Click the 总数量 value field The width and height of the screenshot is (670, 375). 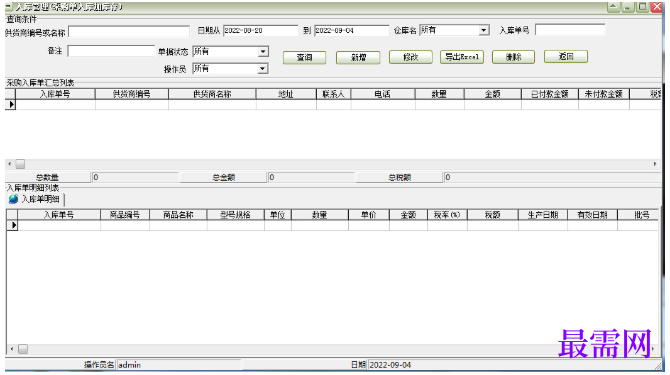click(x=135, y=177)
